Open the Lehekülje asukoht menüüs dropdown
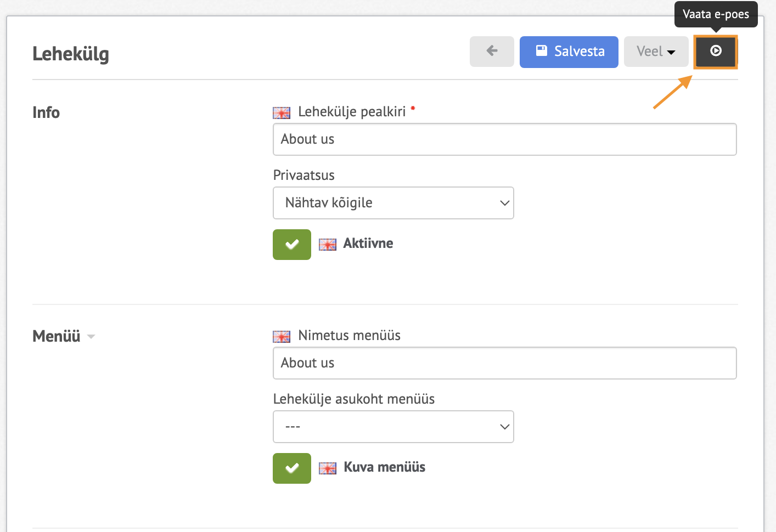The image size is (776, 532). [393, 427]
